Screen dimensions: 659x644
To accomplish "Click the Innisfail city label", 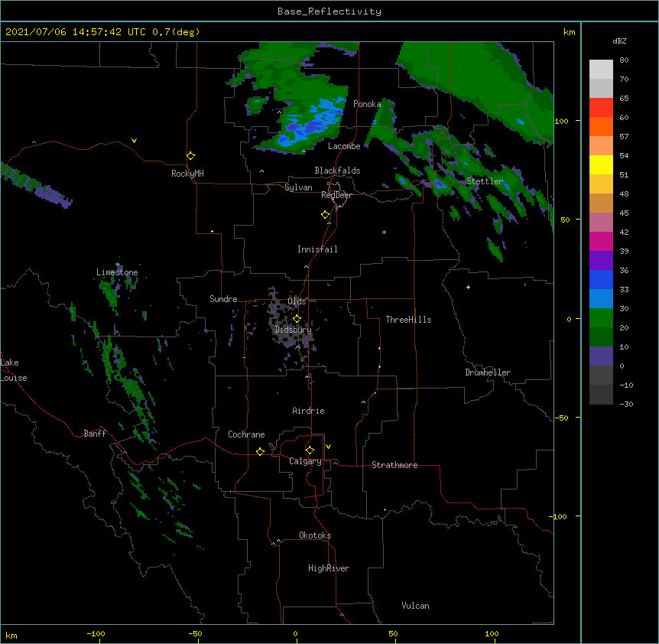I will pos(317,249).
